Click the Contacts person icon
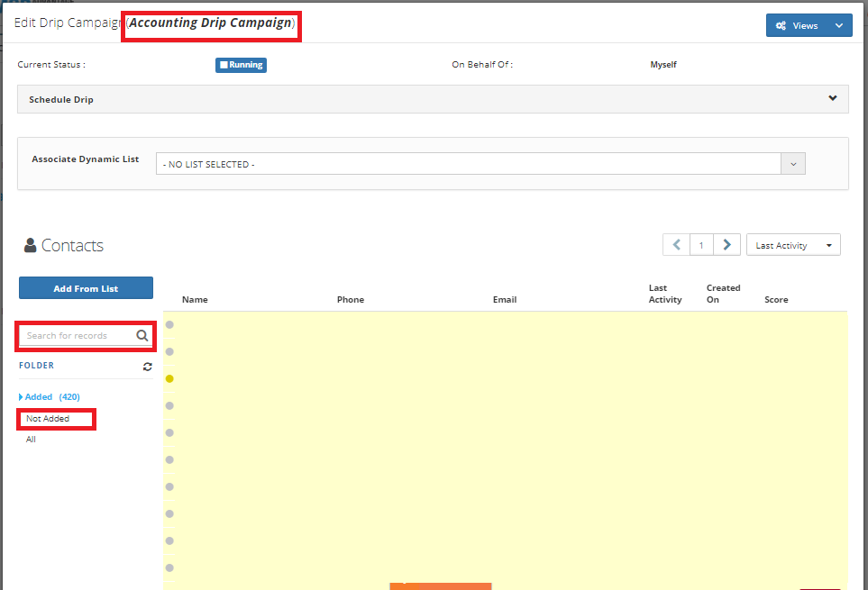The height and width of the screenshot is (590, 868). 31,245
